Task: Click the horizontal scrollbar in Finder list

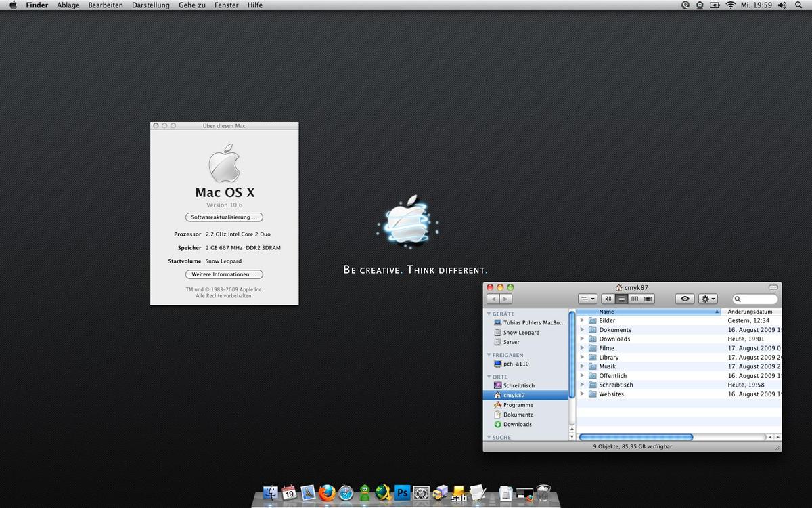Action: click(x=636, y=438)
